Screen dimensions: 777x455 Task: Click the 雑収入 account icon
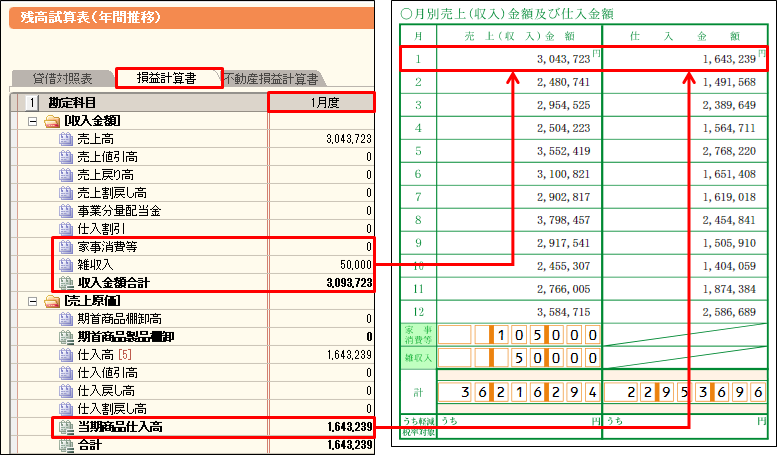point(66,265)
